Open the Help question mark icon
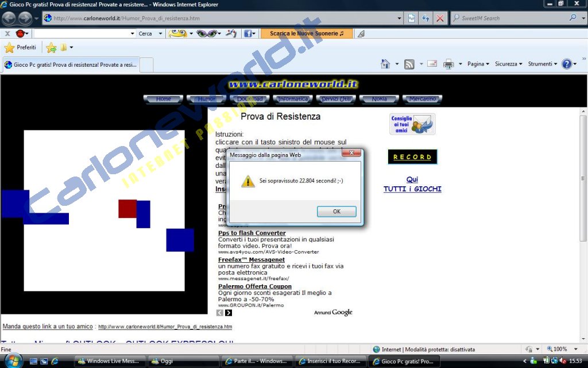The width and height of the screenshot is (588, 368). pyautogui.click(x=566, y=64)
